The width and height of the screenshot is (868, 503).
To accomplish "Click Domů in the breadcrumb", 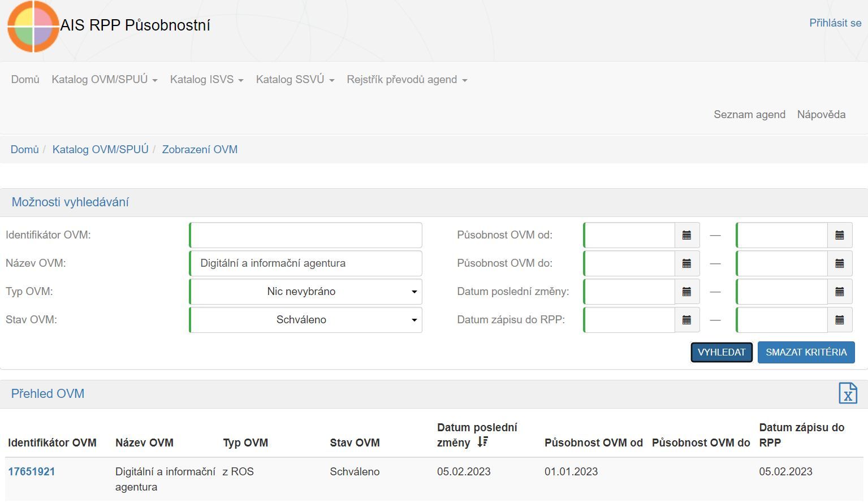I will pyautogui.click(x=25, y=150).
